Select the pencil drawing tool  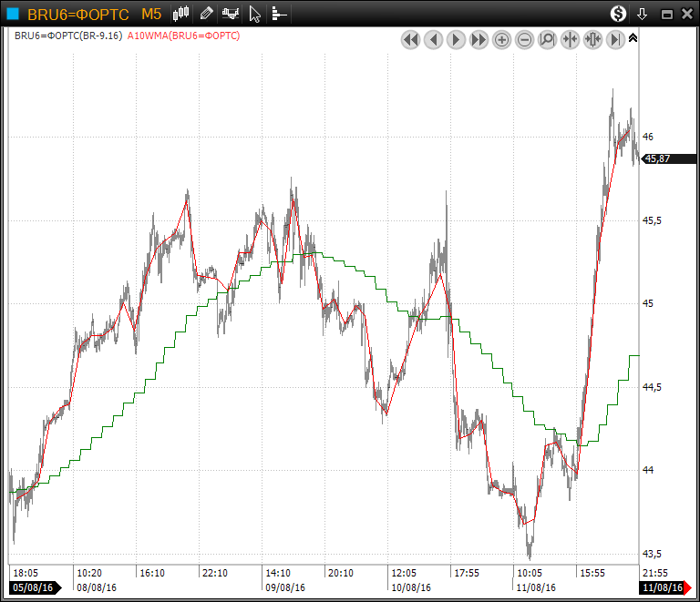[207, 14]
